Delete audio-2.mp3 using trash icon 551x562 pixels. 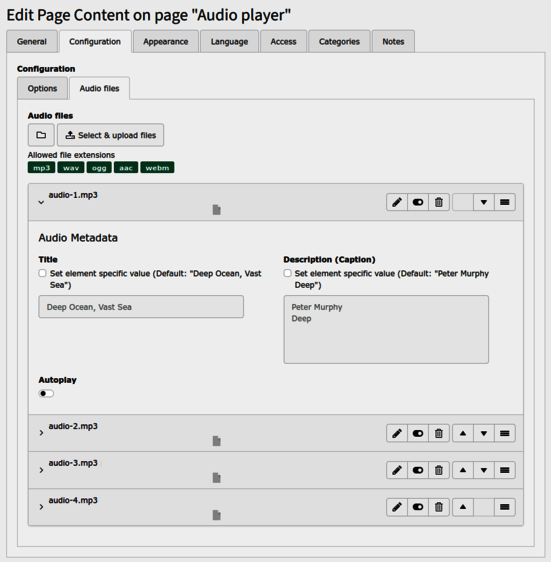click(x=438, y=433)
